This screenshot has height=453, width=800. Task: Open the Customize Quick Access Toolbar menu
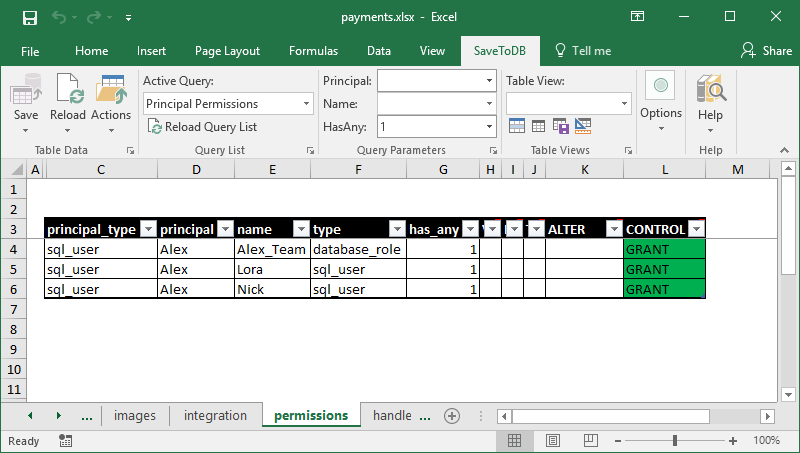point(129,18)
